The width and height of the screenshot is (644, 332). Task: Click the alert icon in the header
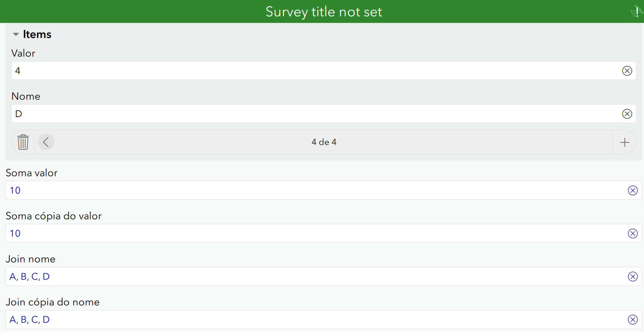coord(636,11)
